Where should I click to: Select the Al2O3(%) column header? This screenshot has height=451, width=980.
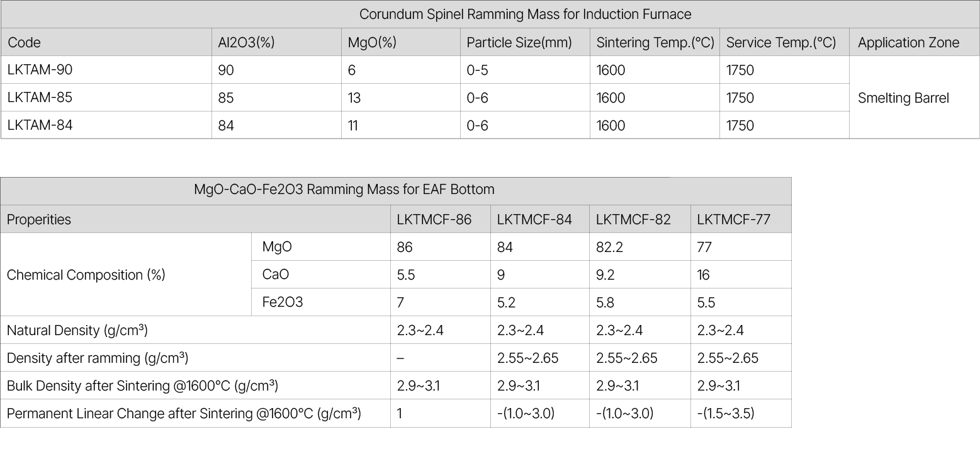pyautogui.click(x=246, y=43)
